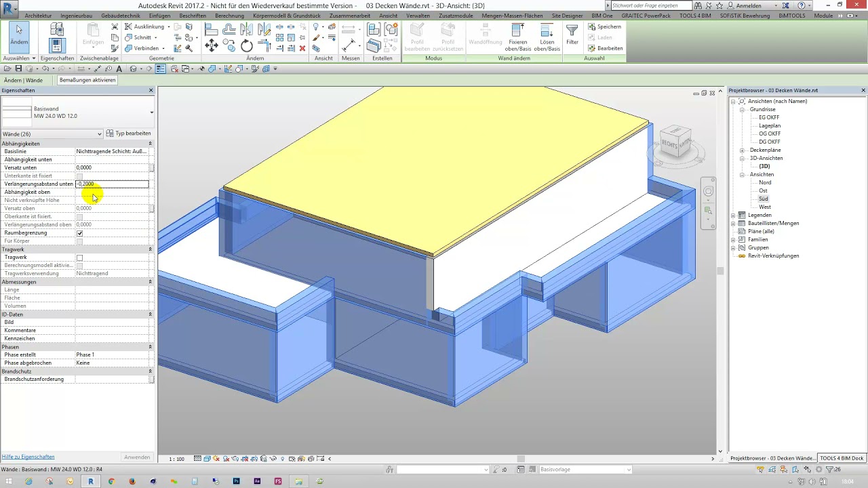Click the Typ bearbeiten button
The height and width of the screenshot is (488, 868).
[x=129, y=134]
